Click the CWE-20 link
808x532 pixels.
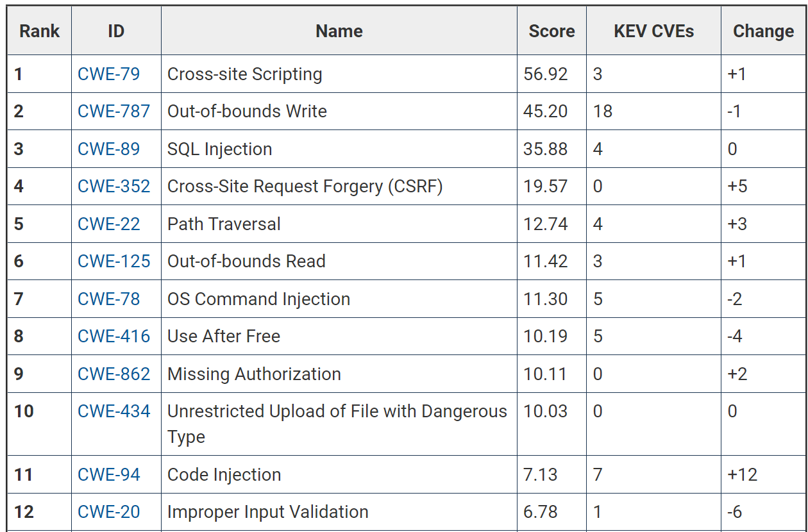click(108, 512)
